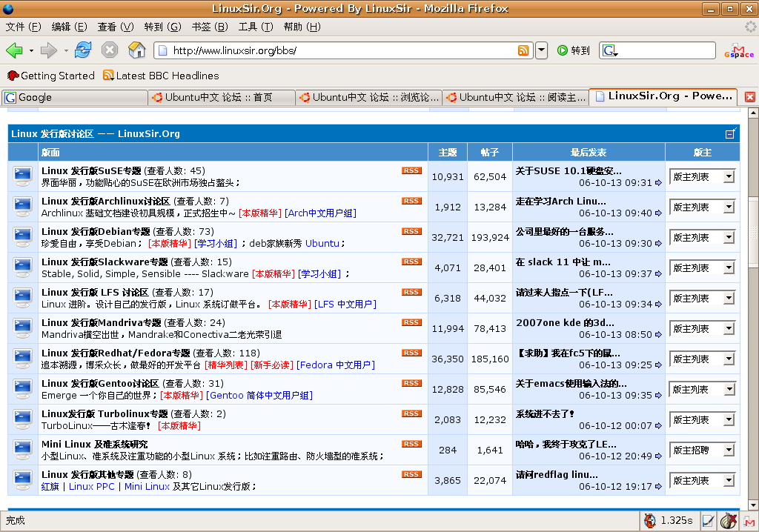Open the Gspace icon in toolbar

point(739,51)
